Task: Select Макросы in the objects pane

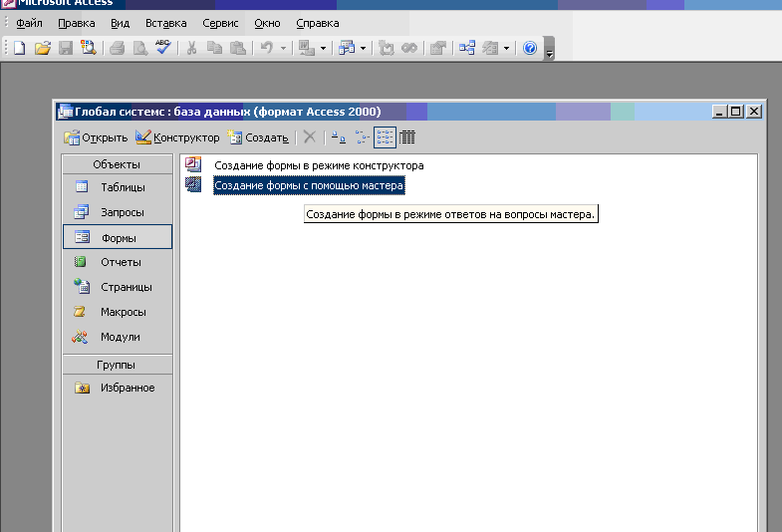Action: point(118,312)
